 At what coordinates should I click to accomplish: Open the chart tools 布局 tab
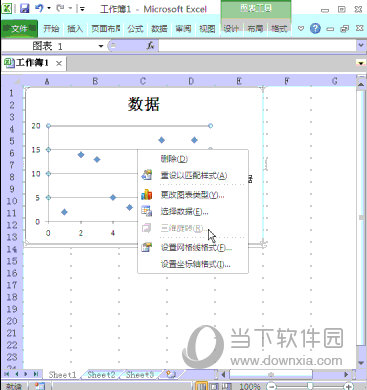[255, 29]
